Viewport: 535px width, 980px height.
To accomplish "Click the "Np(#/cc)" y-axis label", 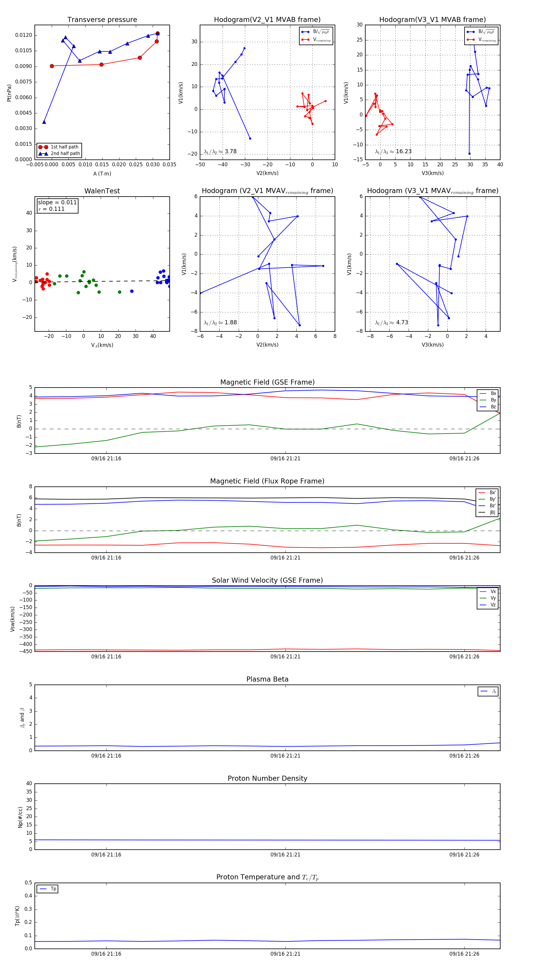I will [20, 817].
